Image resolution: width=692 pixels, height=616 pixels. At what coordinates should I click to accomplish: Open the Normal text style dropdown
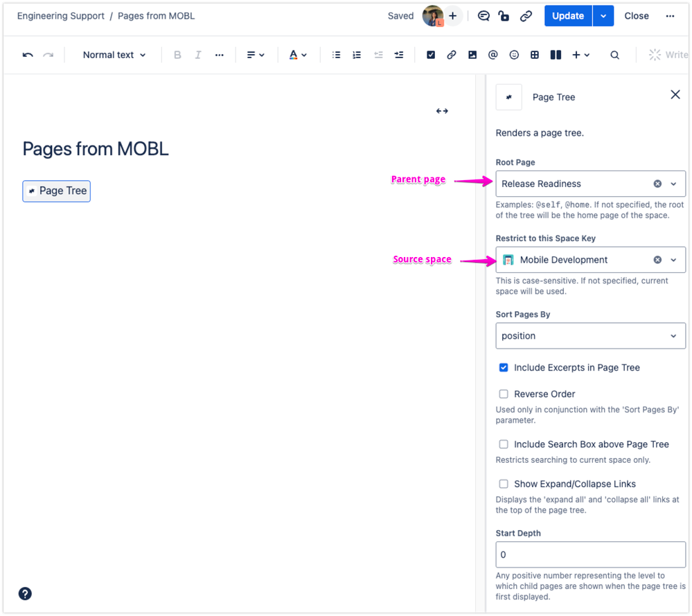pyautogui.click(x=113, y=55)
